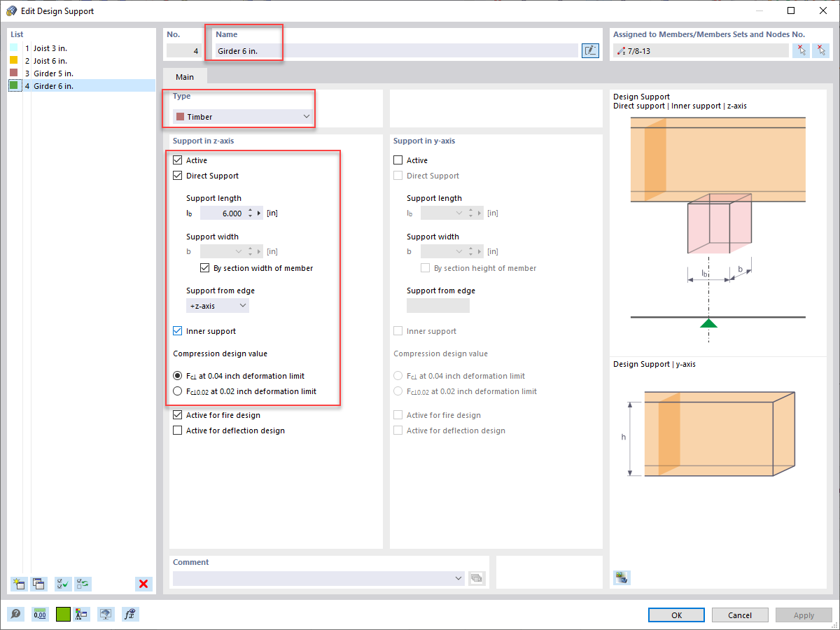Enable Active for deflection design
The height and width of the screenshot is (630, 840).
coord(177,430)
